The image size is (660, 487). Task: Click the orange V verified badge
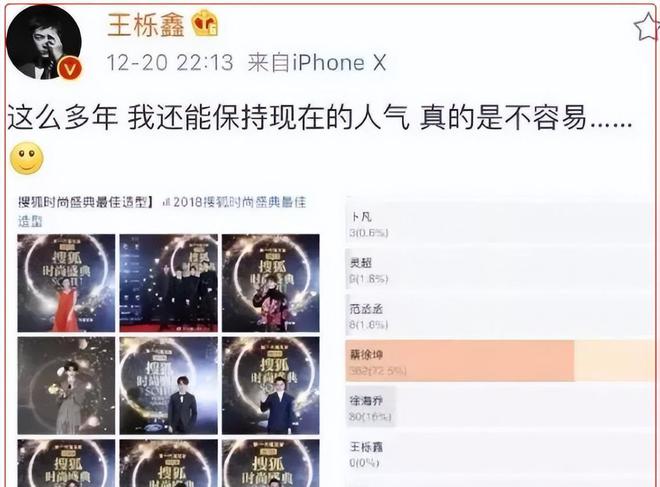coord(69,69)
